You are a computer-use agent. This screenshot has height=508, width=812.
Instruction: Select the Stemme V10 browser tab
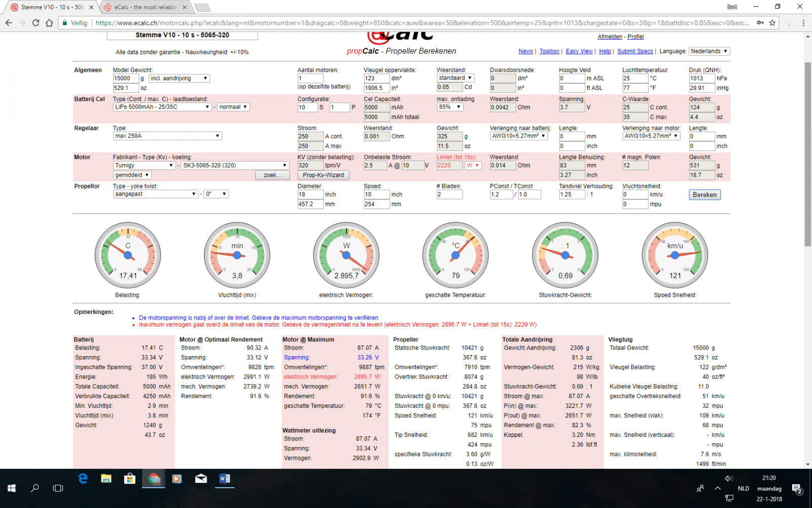[52, 7]
